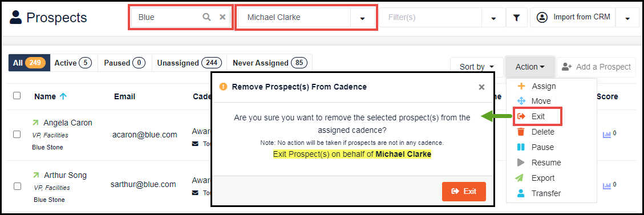This screenshot has width=644, height=215.
Task: Close the Remove Prospect(s) dialog
Action: (x=482, y=87)
